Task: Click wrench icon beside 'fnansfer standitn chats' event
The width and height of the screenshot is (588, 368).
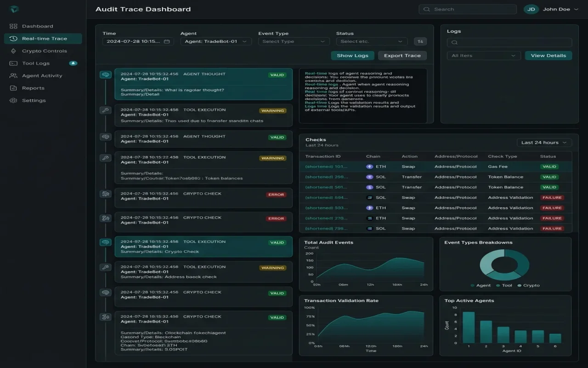Action: pos(106,110)
